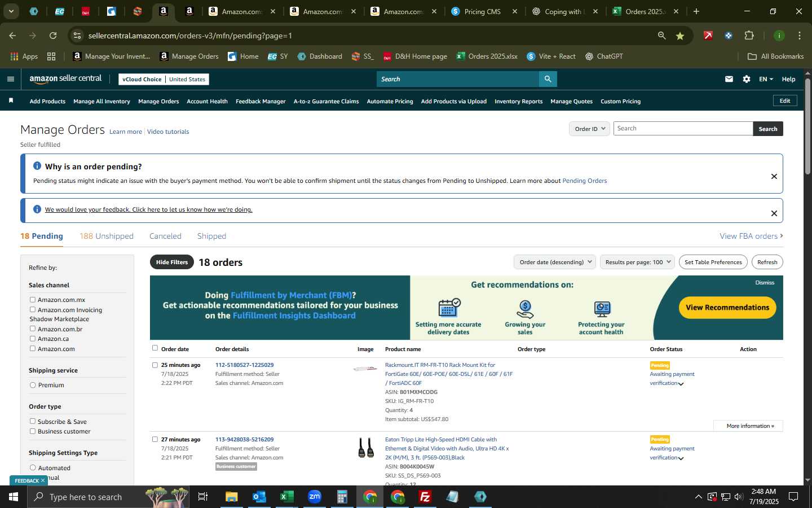Open order link 113-9428038-5216209
Image resolution: width=812 pixels, height=508 pixels.
(x=244, y=439)
